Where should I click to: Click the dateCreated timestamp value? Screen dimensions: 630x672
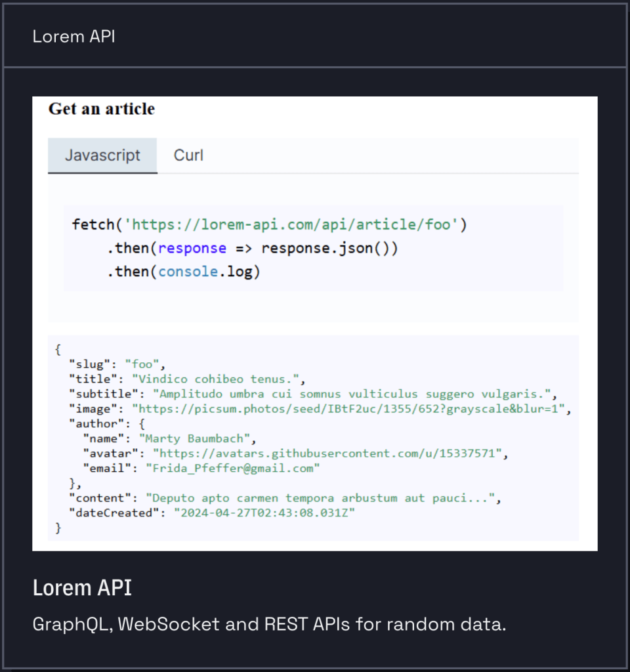pos(264,513)
